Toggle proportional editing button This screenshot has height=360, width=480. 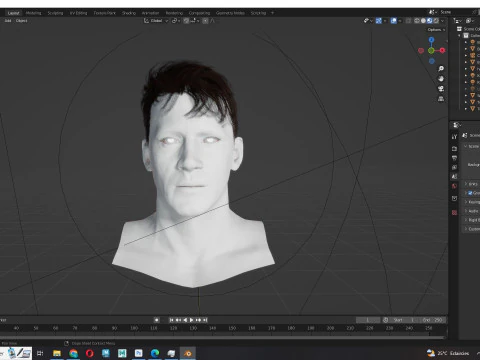pyautogui.click(x=205, y=21)
